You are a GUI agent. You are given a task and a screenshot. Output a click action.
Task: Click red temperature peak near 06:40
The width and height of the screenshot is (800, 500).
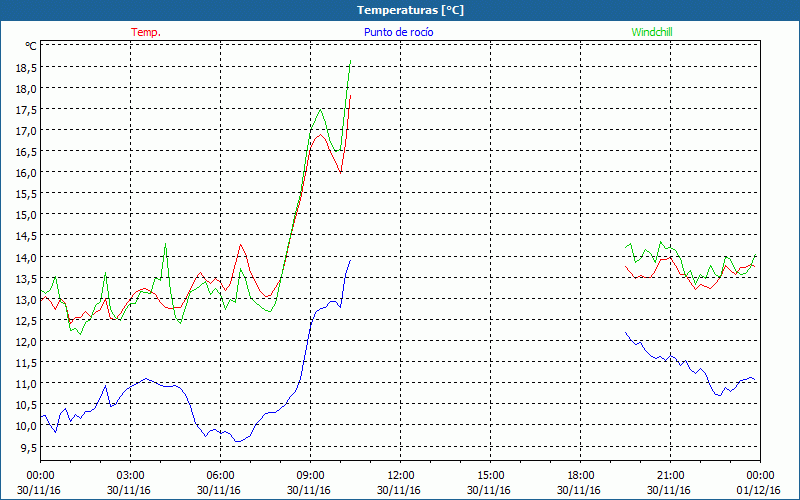click(x=240, y=244)
